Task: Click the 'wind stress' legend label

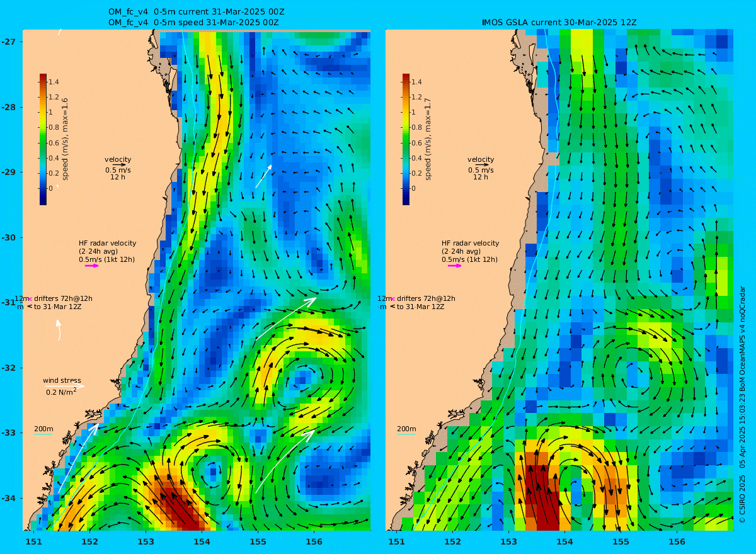Action: (x=62, y=380)
